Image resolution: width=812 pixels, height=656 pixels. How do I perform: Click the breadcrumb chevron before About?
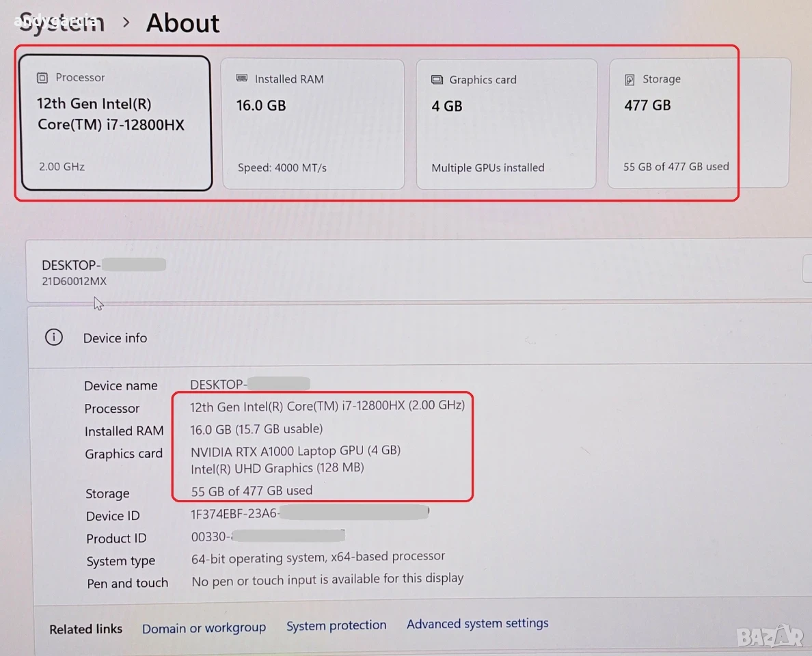[126, 23]
